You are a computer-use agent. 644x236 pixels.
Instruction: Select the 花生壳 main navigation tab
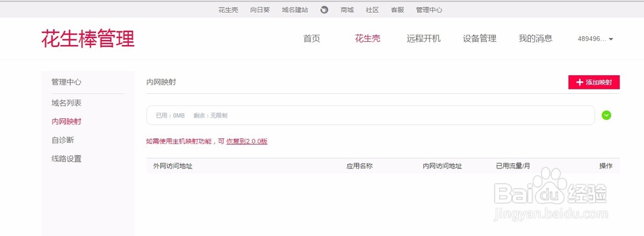[368, 39]
